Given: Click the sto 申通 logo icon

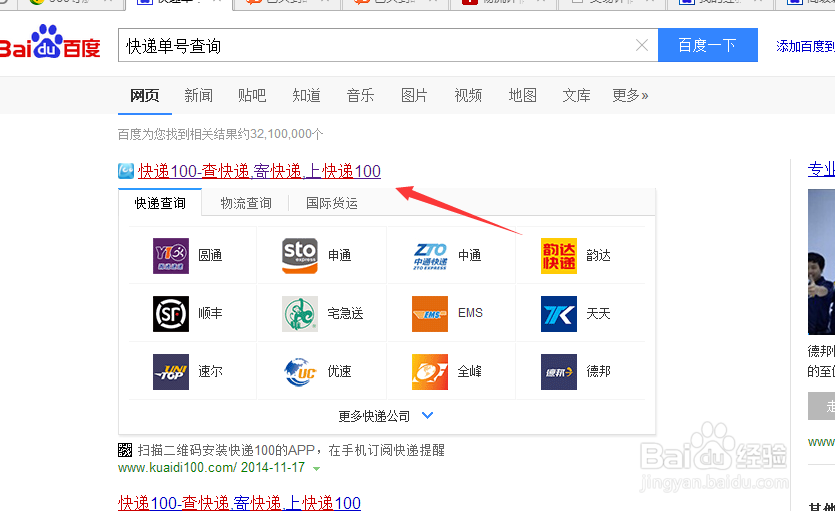Looking at the screenshot, I should 299,256.
